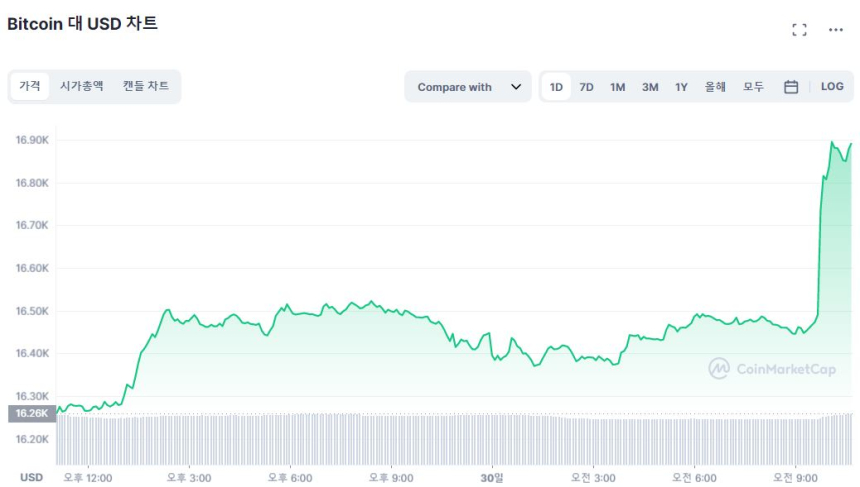Click the volume bars at 오전 3:00

[593, 440]
